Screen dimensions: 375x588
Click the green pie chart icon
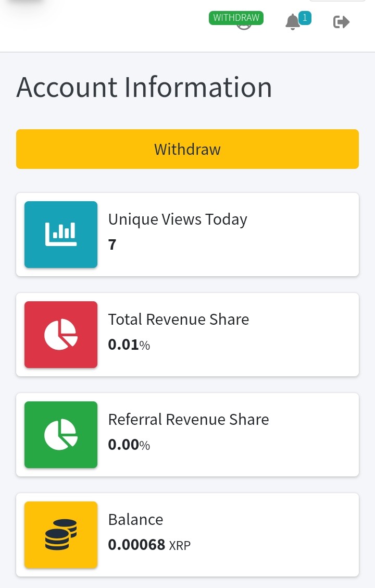pyautogui.click(x=61, y=435)
